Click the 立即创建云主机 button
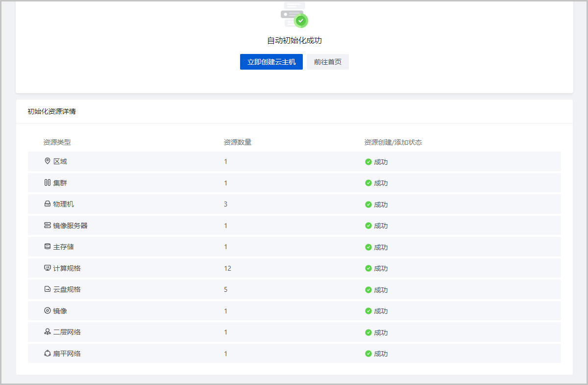 pos(271,62)
